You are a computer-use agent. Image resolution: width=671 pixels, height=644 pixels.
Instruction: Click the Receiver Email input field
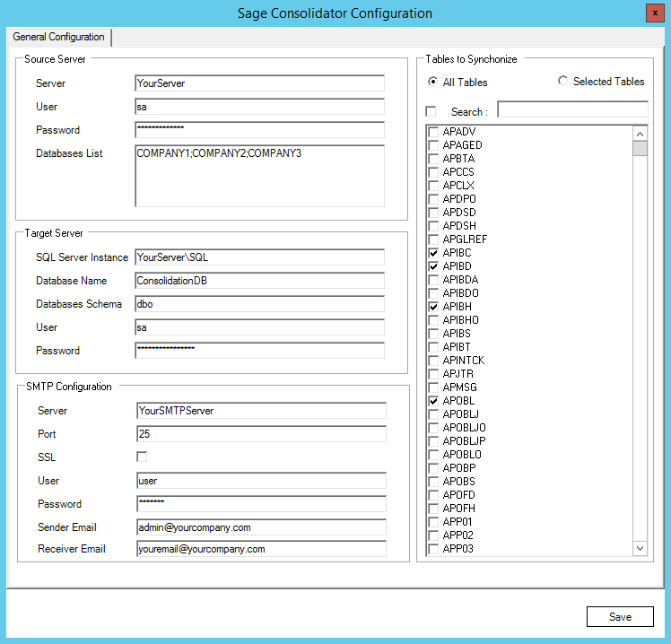(x=261, y=549)
